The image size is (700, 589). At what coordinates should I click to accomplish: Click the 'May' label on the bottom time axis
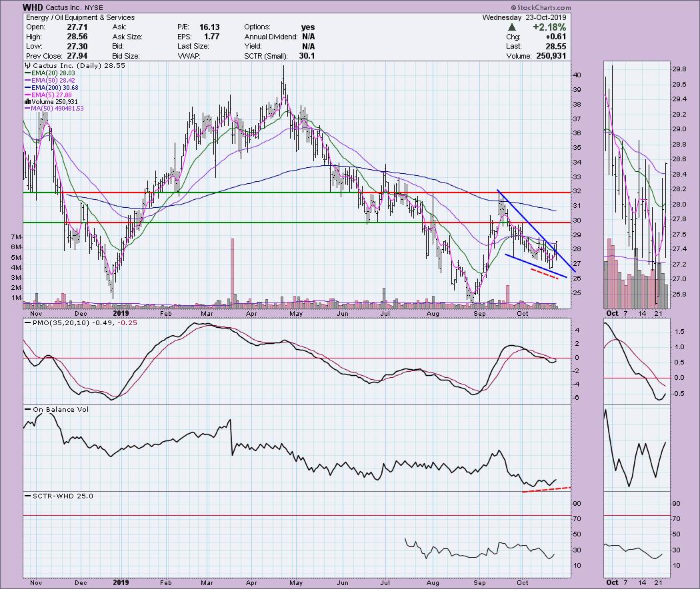[x=296, y=582]
